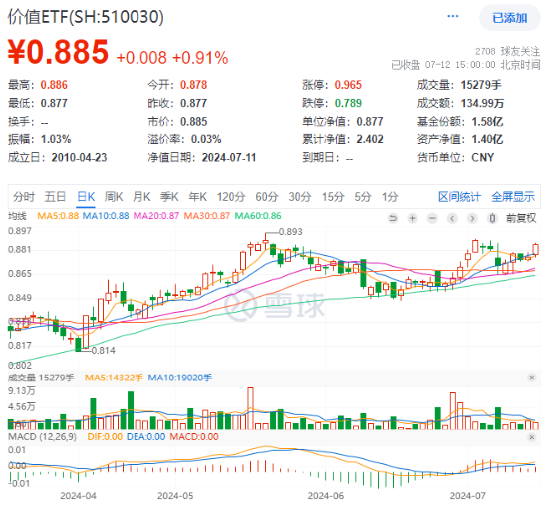Click the 累计净值 value 2.402
This screenshot has width=550, height=505.
tap(370, 139)
